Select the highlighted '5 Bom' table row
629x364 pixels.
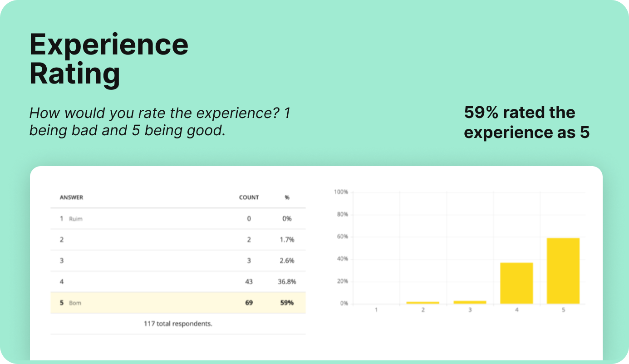178,303
